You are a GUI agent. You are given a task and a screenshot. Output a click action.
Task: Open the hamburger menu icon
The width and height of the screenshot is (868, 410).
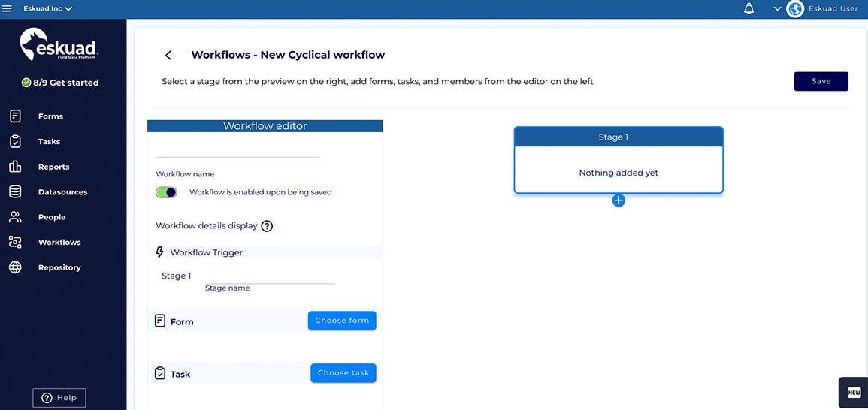click(x=8, y=8)
